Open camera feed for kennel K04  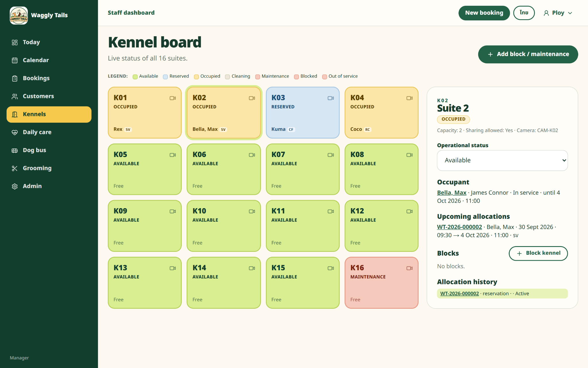pyautogui.click(x=410, y=98)
